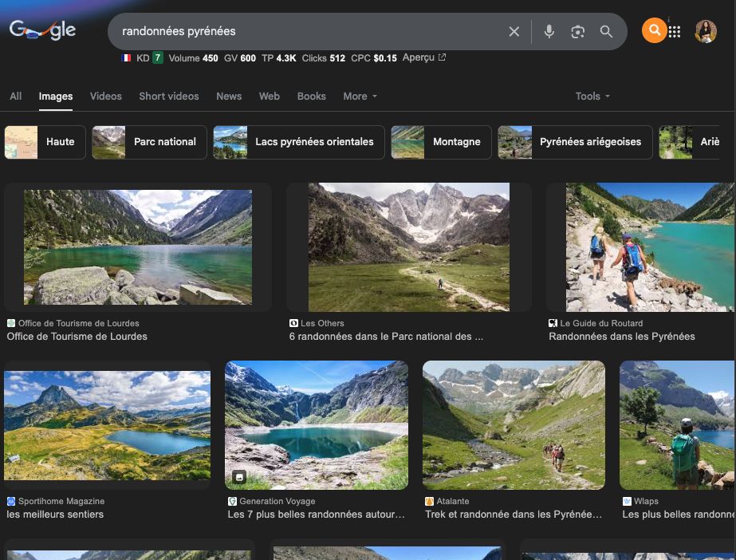This screenshot has height=560, width=736.
Task: Click the image badge on the Generation Voyage thumbnail
Action: pyautogui.click(x=239, y=477)
